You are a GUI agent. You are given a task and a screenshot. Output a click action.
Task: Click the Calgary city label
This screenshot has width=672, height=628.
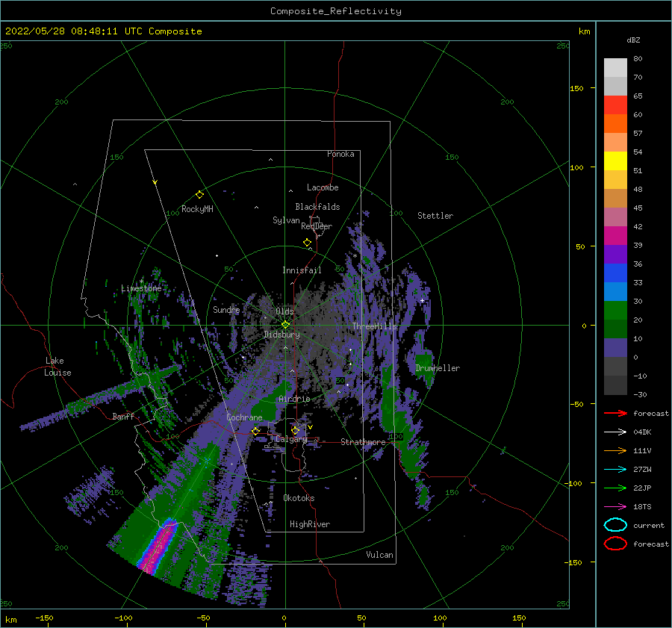[x=291, y=439]
